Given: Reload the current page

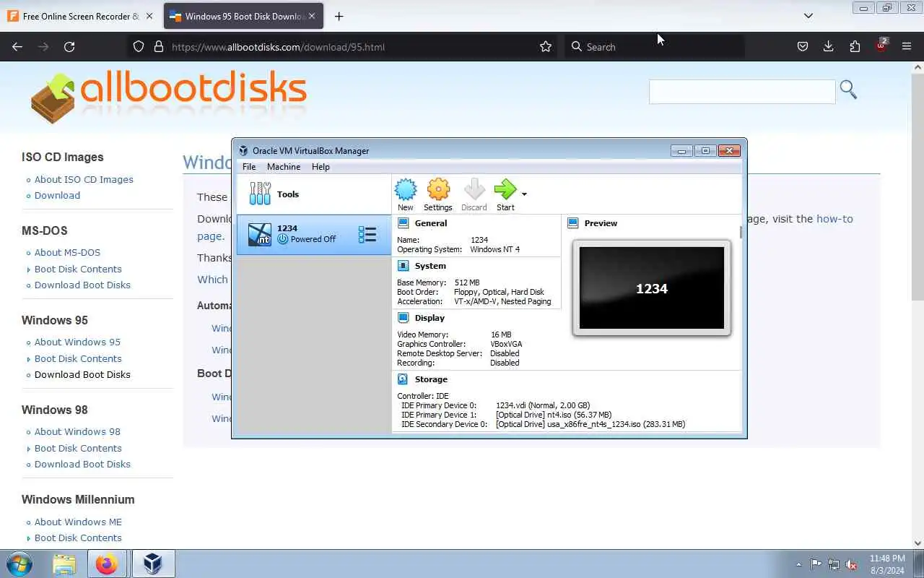Looking at the screenshot, I should (69, 47).
